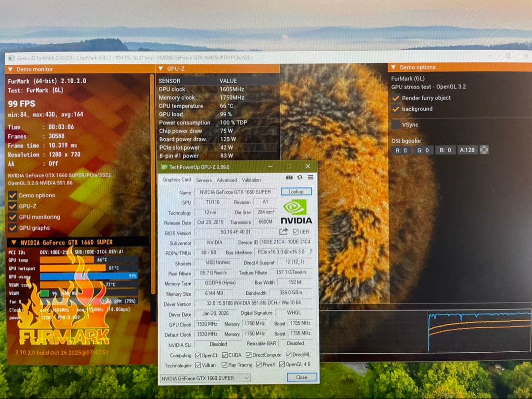Click the Memory Type GDDR6 (Hynix) field
This screenshot has height=399, width=532.
(220, 283)
